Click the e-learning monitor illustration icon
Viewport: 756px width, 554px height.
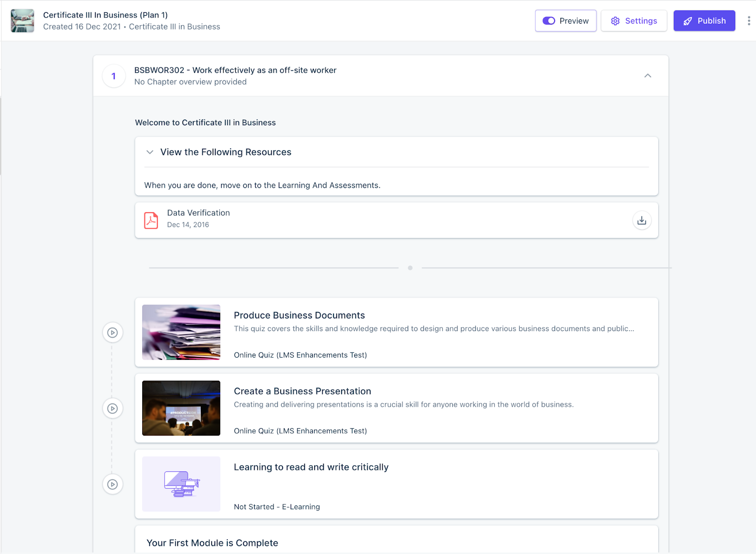[181, 484]
